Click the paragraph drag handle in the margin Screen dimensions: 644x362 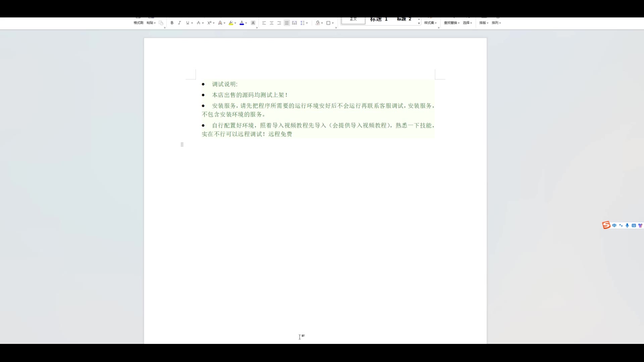click(x=182, y=144)
